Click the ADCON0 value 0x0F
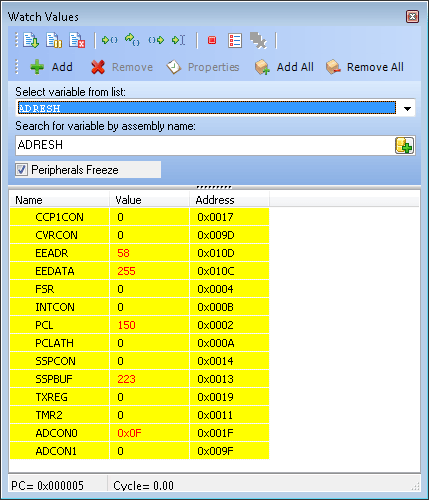The width and height of the screenshot is (429, 500). [129, 433]
